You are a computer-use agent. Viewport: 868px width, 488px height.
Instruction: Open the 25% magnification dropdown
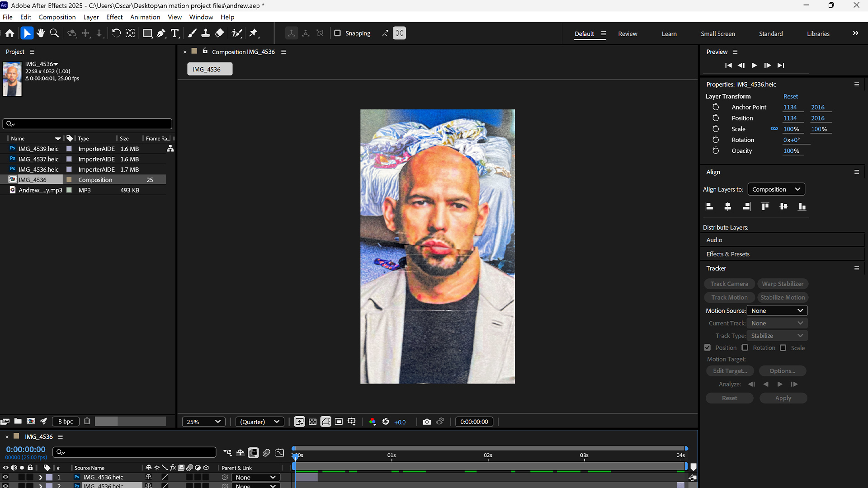click(203, 422)
